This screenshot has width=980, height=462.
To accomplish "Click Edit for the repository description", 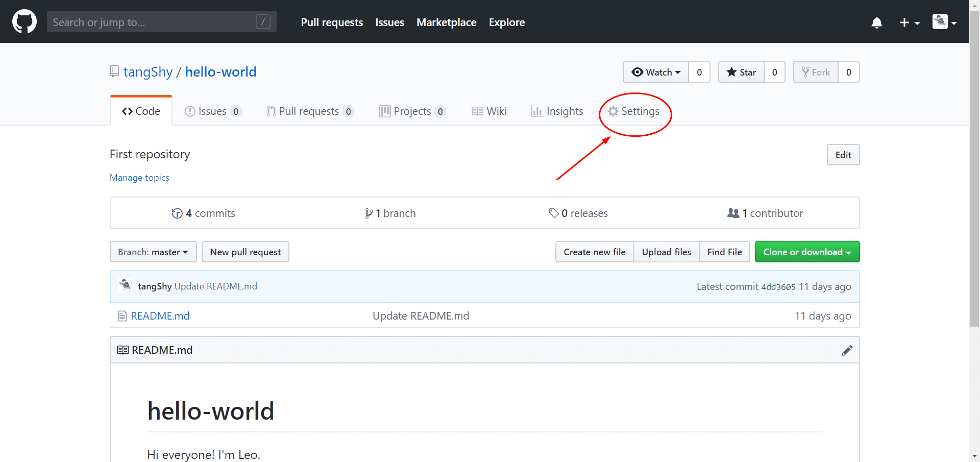I will coord(843,155).
